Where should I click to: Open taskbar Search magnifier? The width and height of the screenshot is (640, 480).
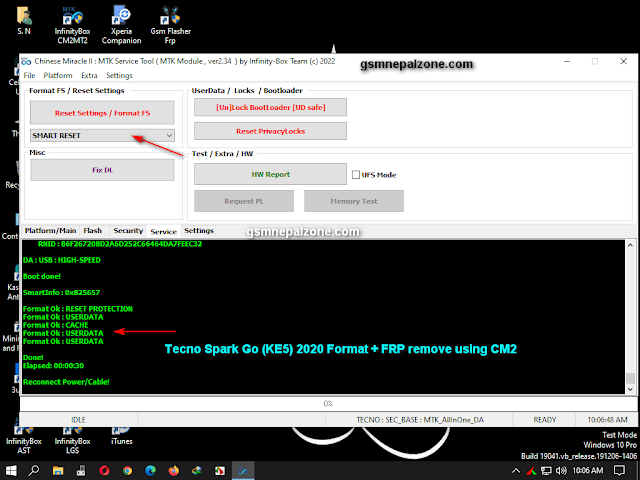coord(34,471)
